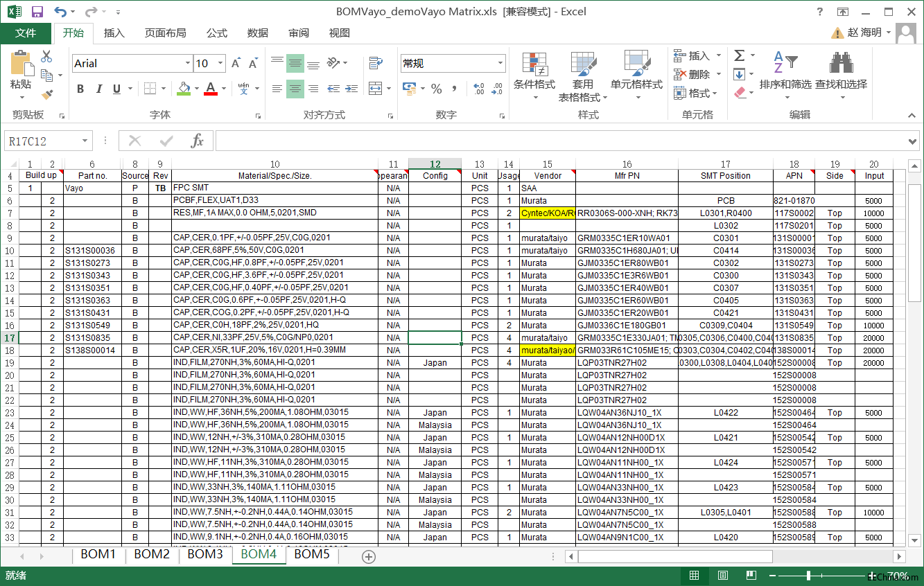Click the zoom slider in status bar
924x586 pixels.
tap(808, 576)
